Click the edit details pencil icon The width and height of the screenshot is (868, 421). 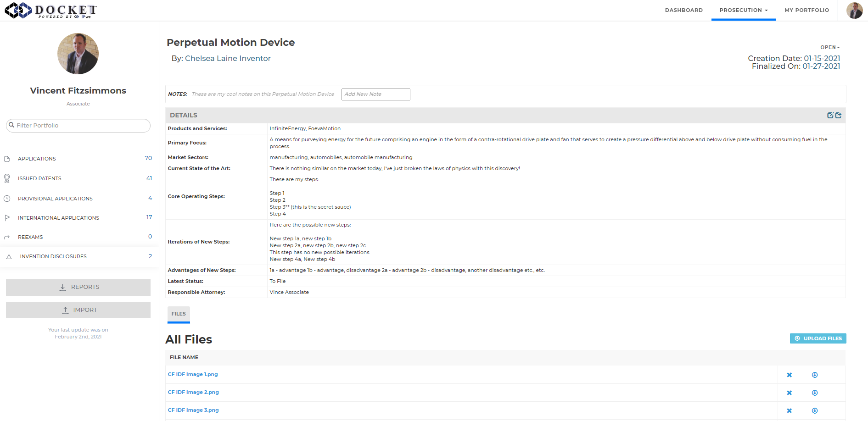830,116
